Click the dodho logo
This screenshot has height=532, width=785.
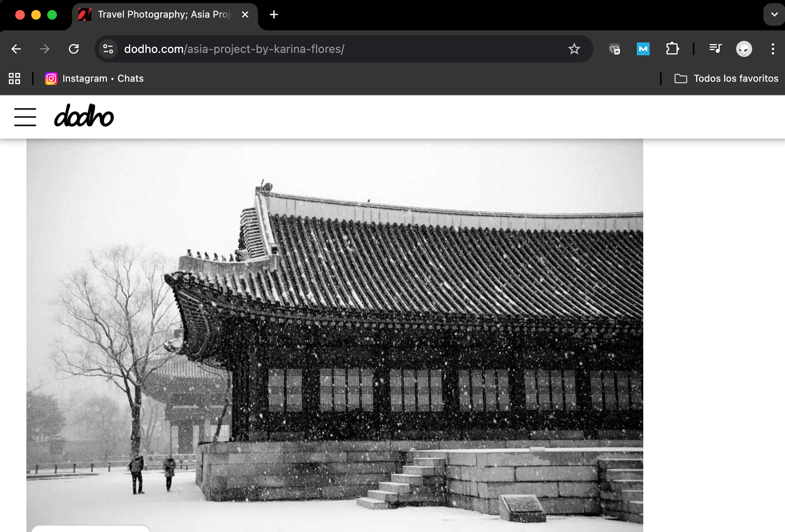pos(84,116)
